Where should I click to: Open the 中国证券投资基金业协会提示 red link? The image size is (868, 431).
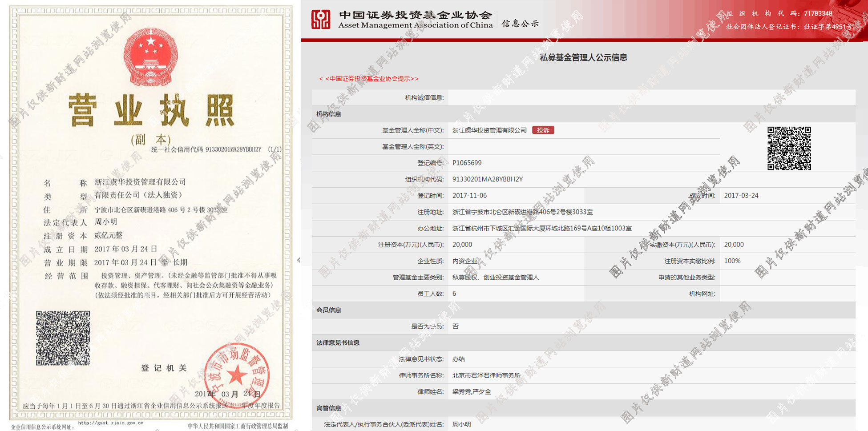(369, 79)
